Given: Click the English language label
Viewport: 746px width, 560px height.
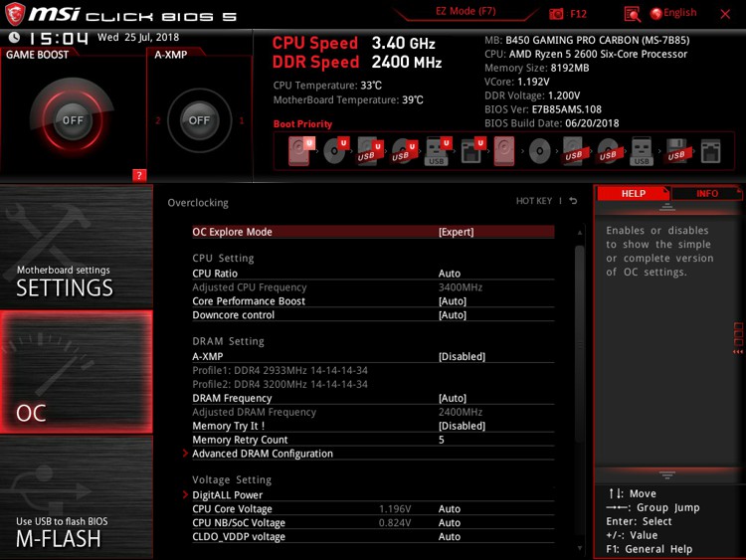Looking at the screenshot, I should pyautogui.click(x=680, y=13).
